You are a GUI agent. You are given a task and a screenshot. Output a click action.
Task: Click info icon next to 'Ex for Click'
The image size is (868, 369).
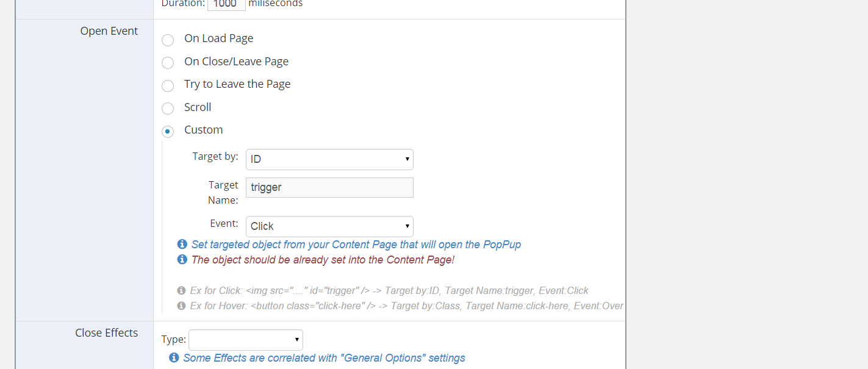181,291
